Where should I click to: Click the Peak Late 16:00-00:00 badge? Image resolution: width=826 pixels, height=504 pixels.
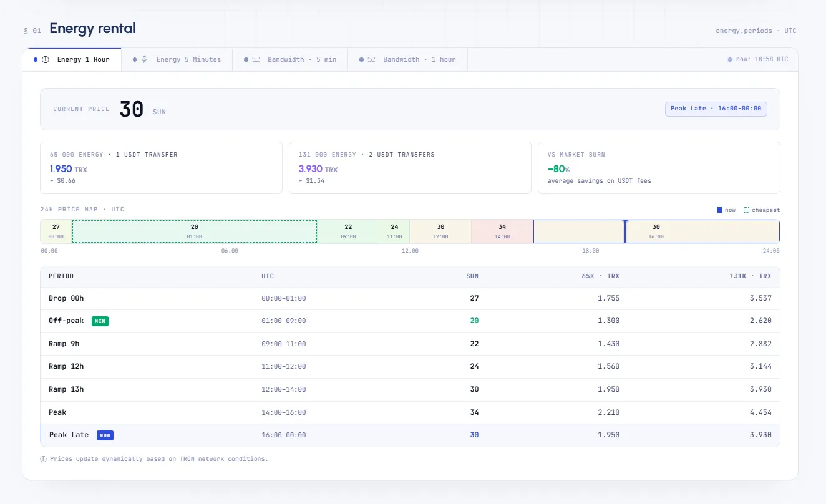[716, 109]
